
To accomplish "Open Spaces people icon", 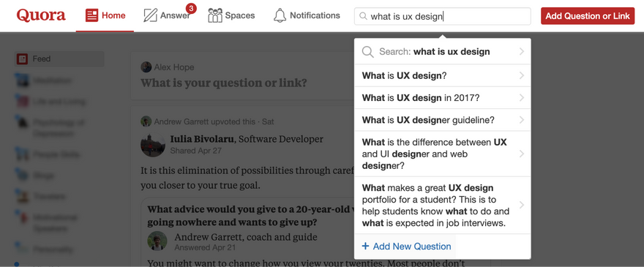I will point(215,15).
